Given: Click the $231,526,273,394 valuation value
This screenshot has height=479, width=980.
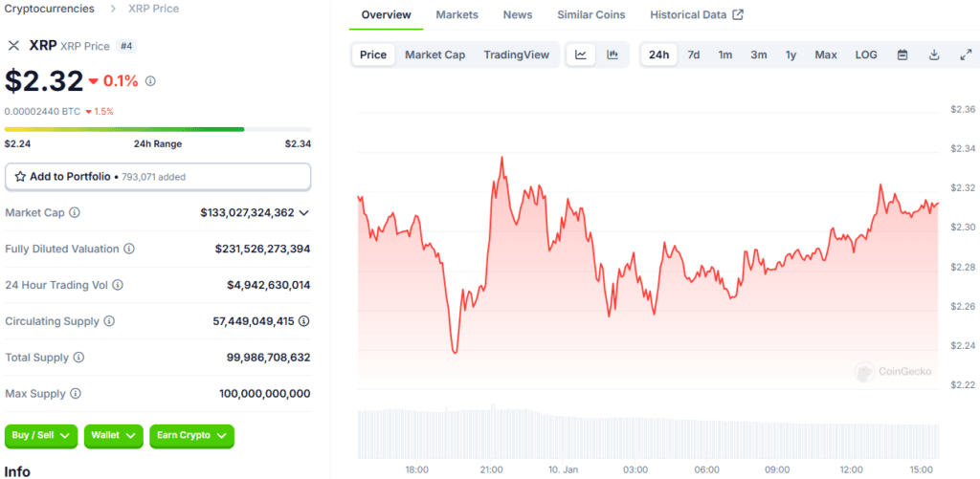Looking at the screenshot, I should [262, 249].
